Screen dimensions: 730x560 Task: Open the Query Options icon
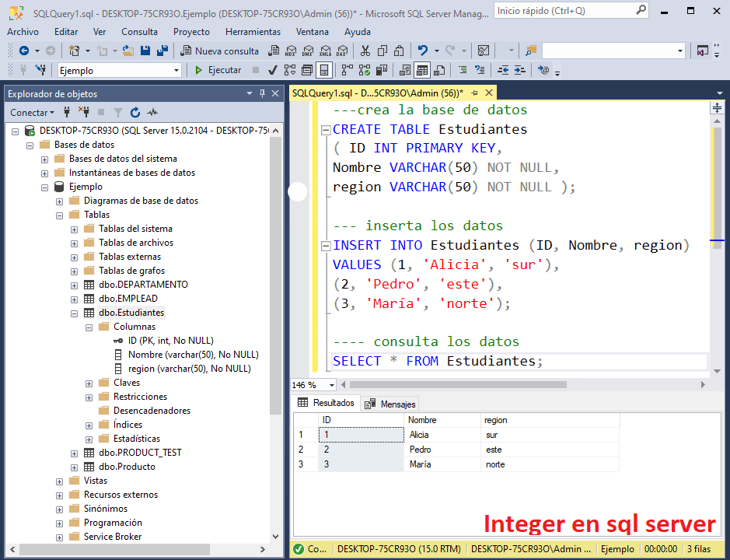307,70
